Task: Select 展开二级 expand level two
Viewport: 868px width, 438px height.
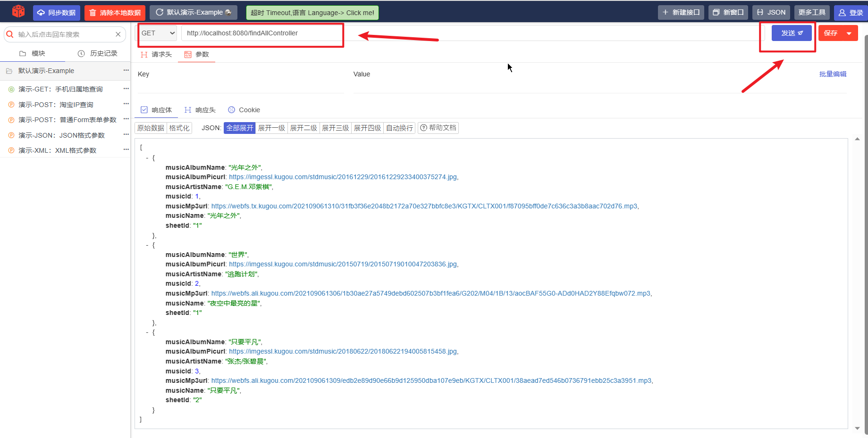Action: [303, 128]
